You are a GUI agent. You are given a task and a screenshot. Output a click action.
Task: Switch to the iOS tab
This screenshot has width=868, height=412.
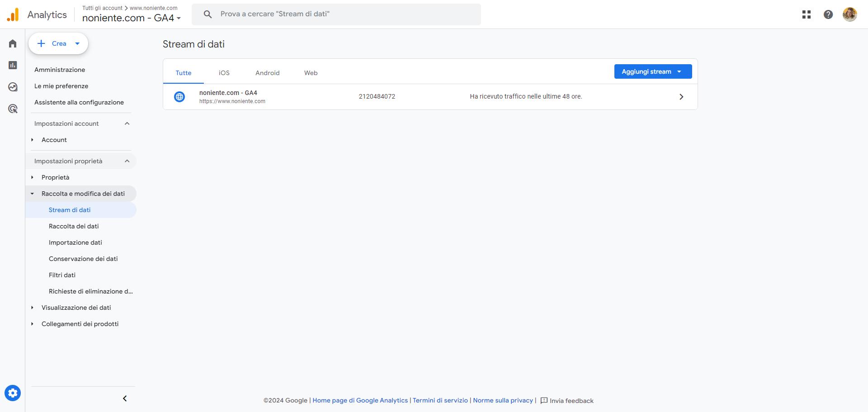click(224, 73)
